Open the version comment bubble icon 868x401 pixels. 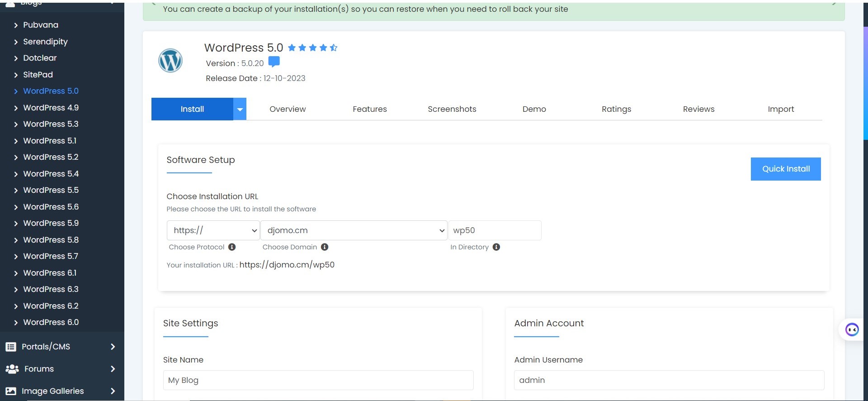[x=274, y=62]
